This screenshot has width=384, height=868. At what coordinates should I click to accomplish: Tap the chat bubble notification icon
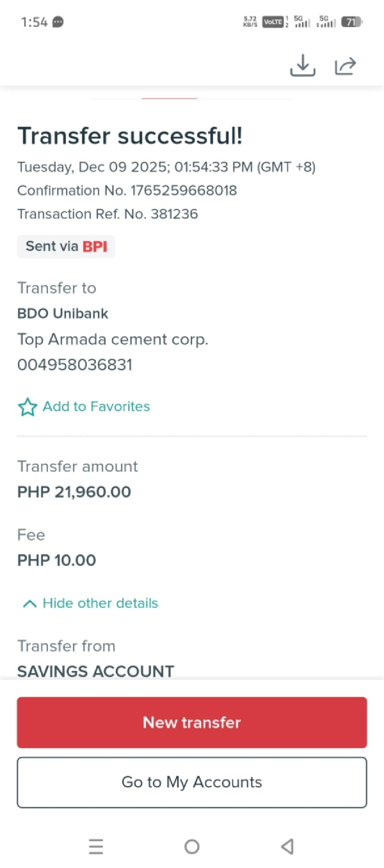(x=58, y=22)
